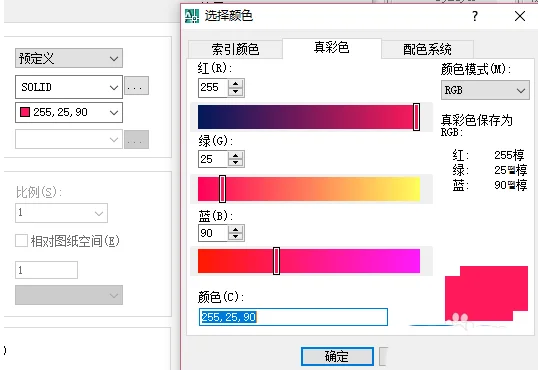The height and width of the screenshot is (370, 538).
Task: Open the grey dropdown under the spacing field
Action: [x=69, y=295]
